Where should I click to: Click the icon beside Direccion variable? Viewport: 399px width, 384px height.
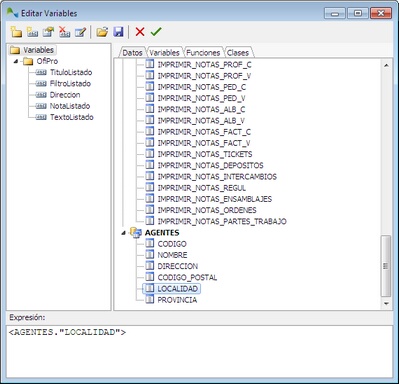pos(41,95)
